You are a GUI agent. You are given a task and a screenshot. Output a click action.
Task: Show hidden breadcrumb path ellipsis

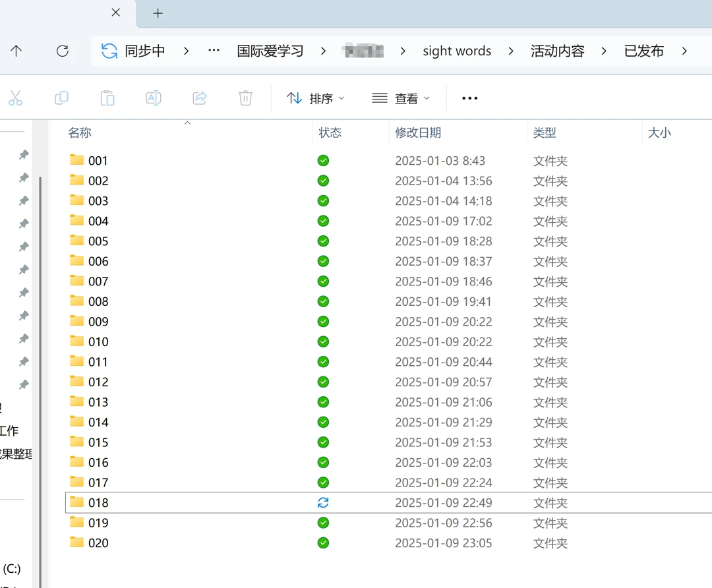(214, 50)
